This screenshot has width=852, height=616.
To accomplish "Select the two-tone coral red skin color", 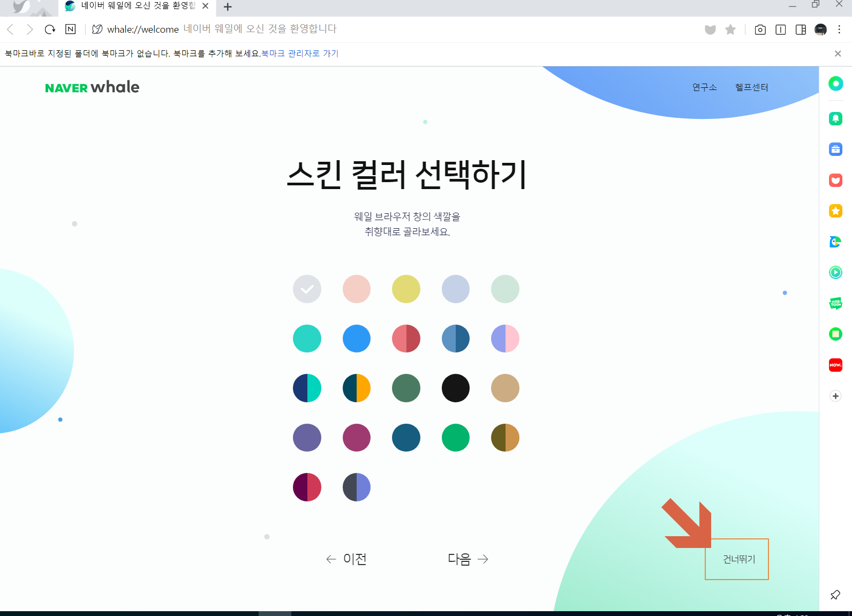I will [406, 339].
